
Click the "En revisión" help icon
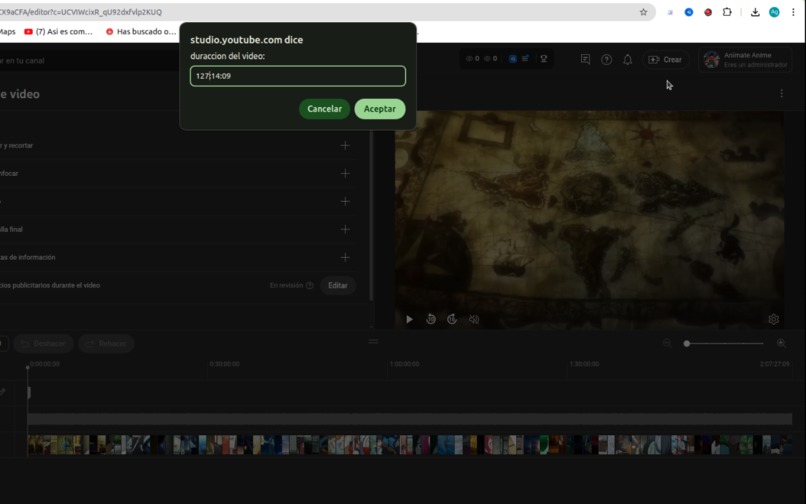tap(309, 285)
